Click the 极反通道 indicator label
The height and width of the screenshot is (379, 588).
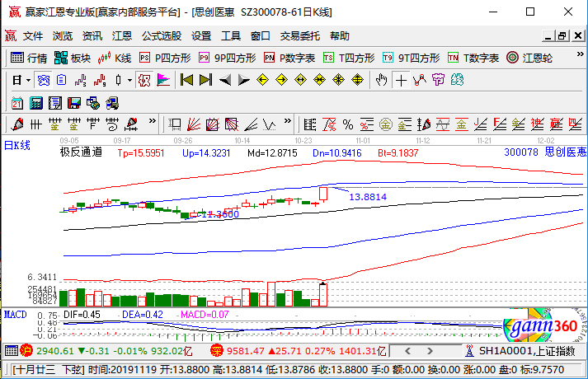pos(81,152)
